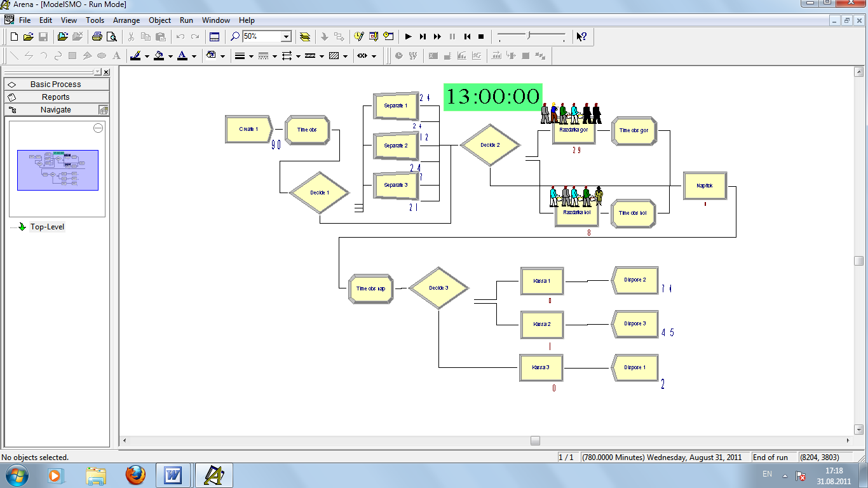Image resolution: width=868 pixels, height=488 pixels.
Task: Open text color dropdown arrow
Action: tap(194, 56)
